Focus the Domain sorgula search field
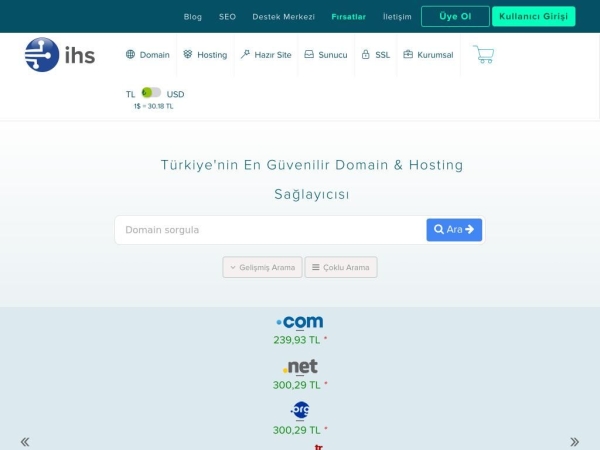Image resolution: width=600 pixels, height=450 pixels. pyautogui.click(x=271, y=230)
